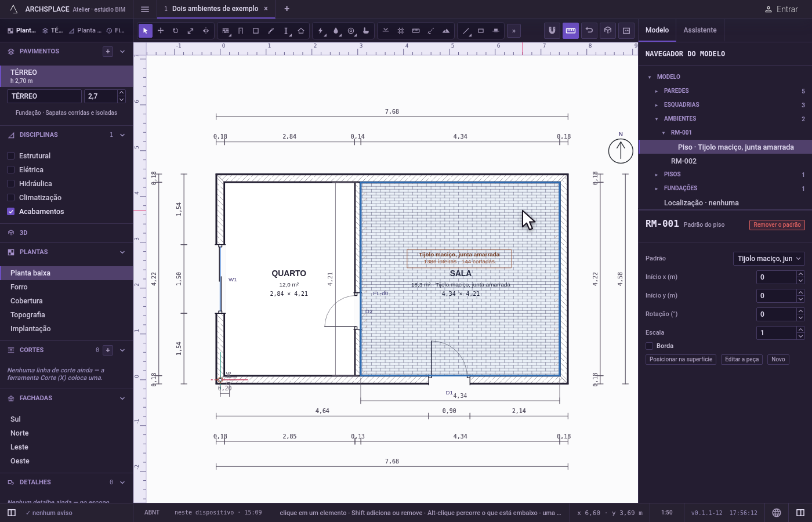Image resolution: width=812 pixels, height=522 pixels.
Task: Enable the Hidráulica discipline checkbox
Action: [x=10, y=184]
